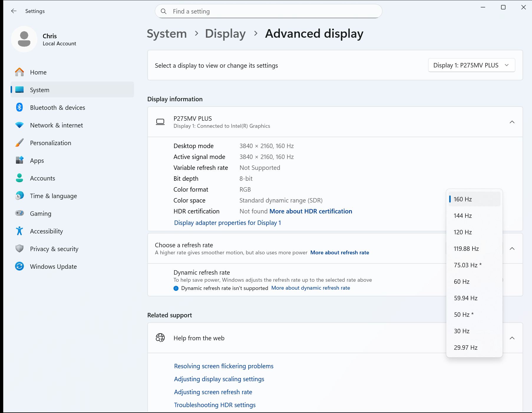532x413 pixels.
Task: Select 144 Hz refresh rate option
Action: (463, 216)
